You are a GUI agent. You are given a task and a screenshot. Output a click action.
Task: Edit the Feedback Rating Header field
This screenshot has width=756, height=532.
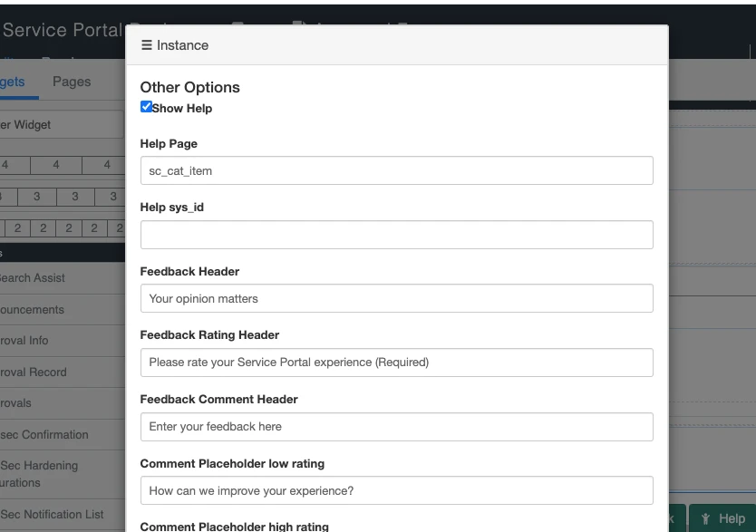pos(396,363)
